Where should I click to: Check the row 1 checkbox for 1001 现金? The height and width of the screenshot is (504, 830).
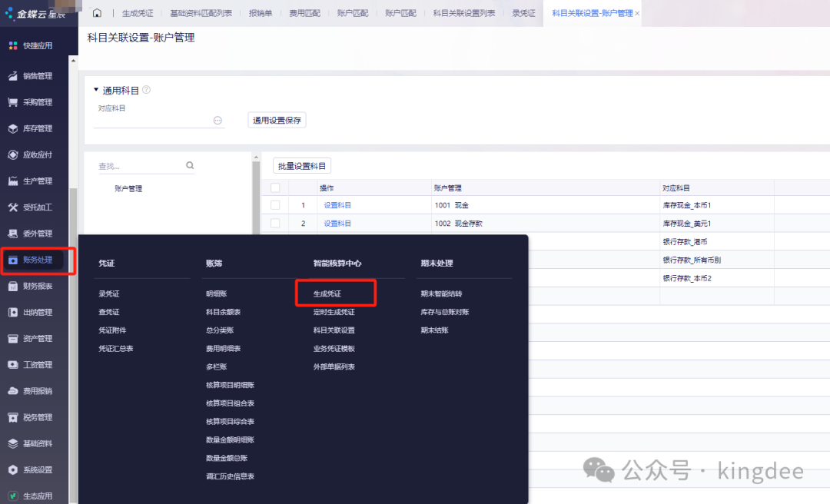(275, 205)
